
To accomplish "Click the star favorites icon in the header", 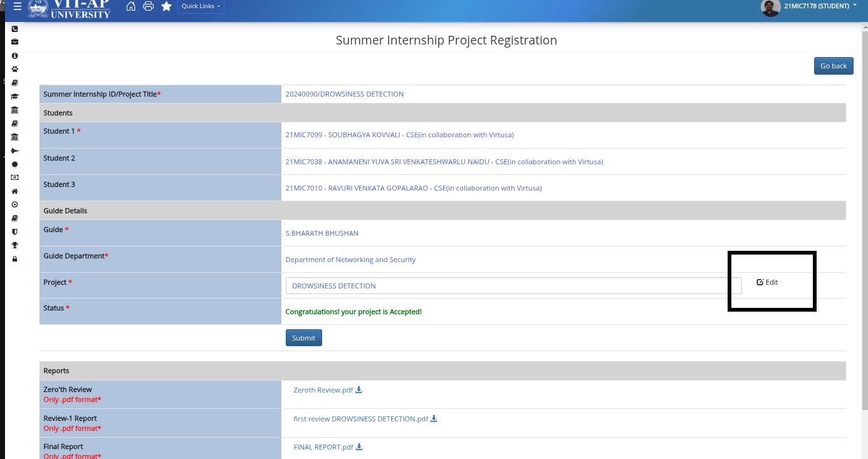I will coord(166,6).
